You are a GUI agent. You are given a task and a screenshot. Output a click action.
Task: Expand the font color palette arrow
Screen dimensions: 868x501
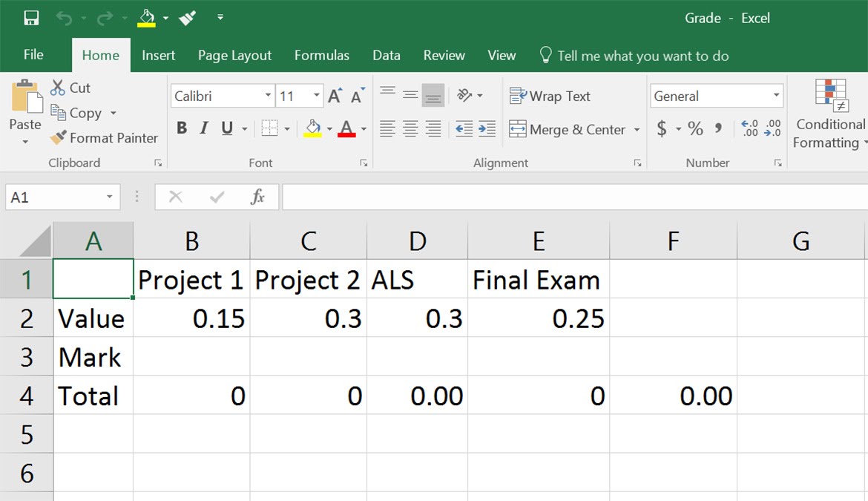(x=364, y=129)
